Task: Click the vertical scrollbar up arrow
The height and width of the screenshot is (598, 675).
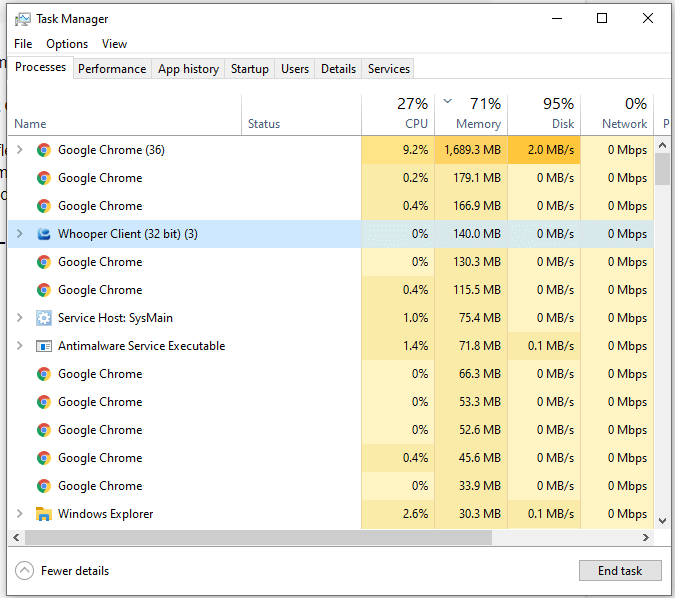Action: click(663, 145)
